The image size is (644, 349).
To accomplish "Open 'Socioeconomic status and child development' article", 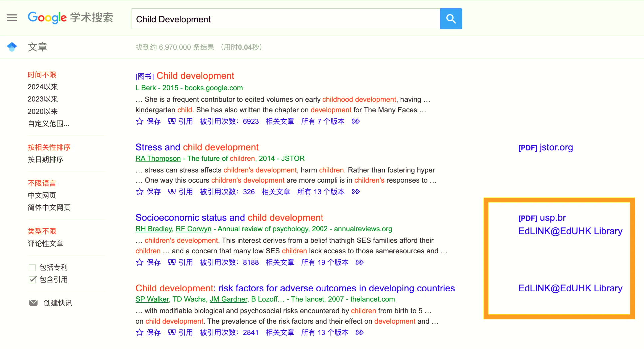I will pyautogui.click(x=229, y=217).
